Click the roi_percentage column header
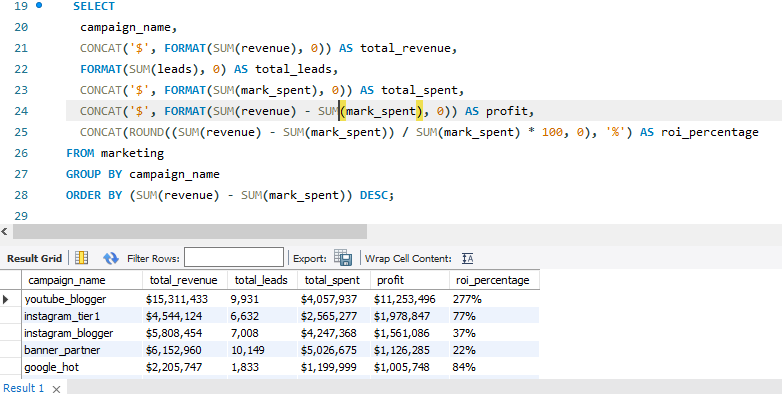This screenshot has height=394, width=782. pos(494,280)
